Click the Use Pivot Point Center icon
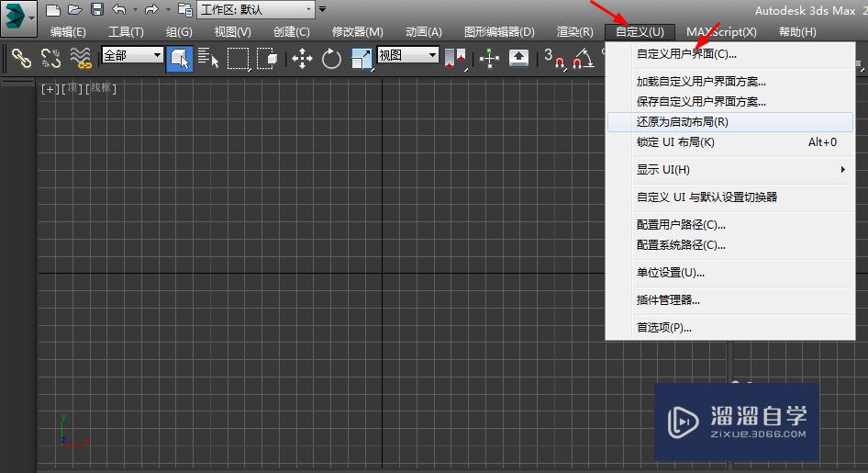868x473 pixels. point(456,59)
